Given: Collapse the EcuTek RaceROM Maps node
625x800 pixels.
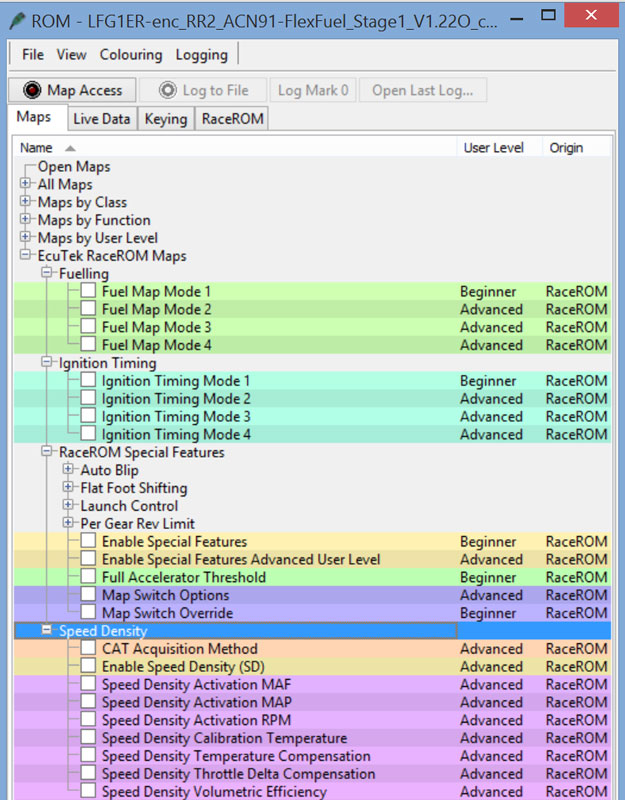Looking at the screenshot, I should point(25,254).
